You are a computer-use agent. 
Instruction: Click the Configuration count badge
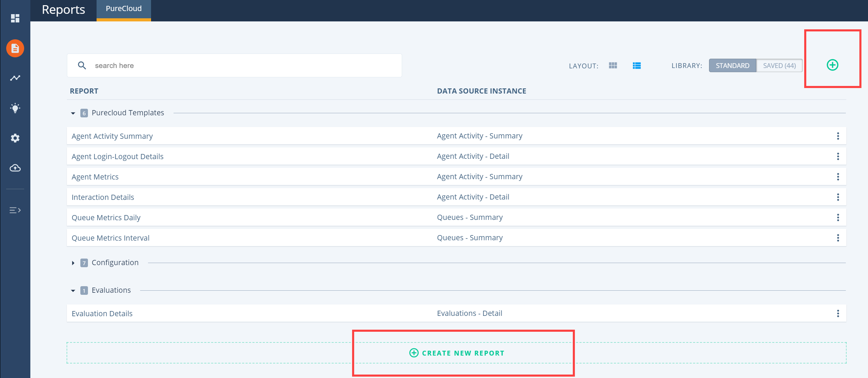tap(84, 263)
